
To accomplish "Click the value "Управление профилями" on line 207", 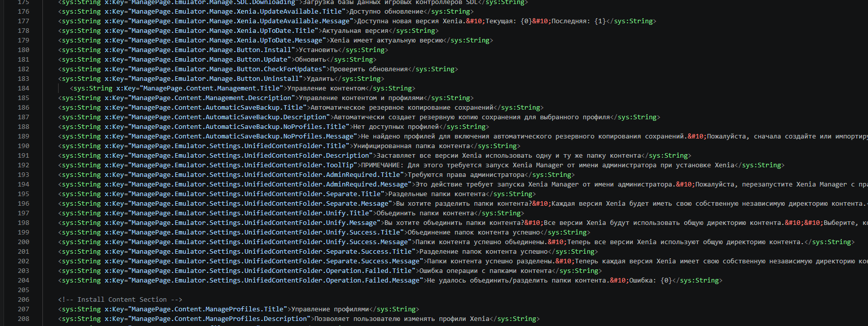I will point(330,309).
